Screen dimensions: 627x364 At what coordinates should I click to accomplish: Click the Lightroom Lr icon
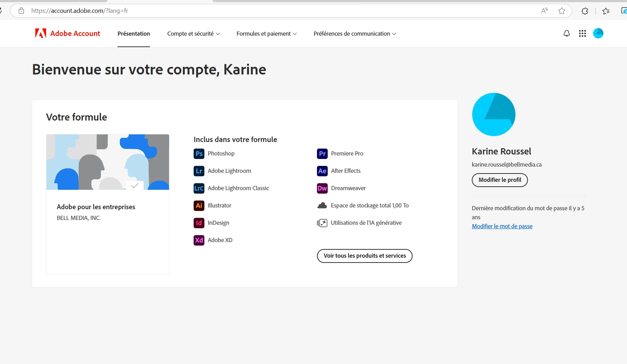click(x=199, y=171)
